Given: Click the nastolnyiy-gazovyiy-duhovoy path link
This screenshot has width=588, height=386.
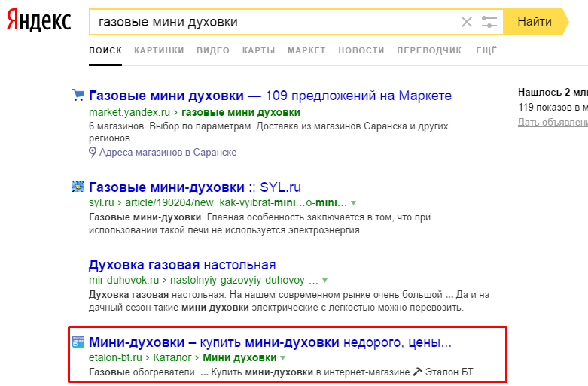Looking at the screenshot, I should (244, 281).
